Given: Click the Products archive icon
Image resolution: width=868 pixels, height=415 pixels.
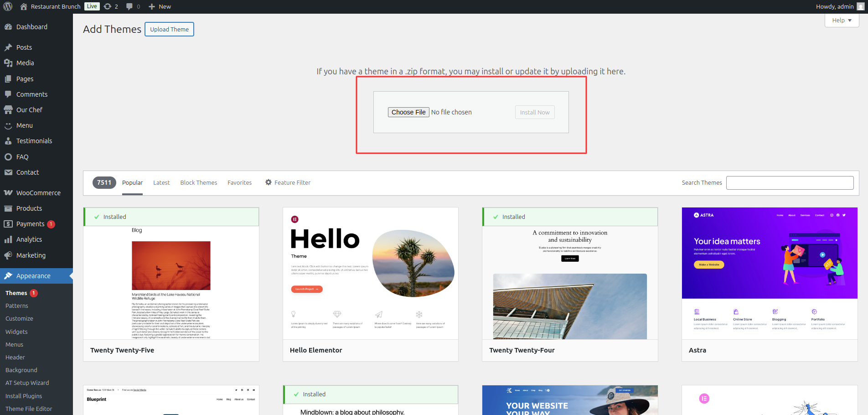Looking at the screenshot, I should click(8, 208).
